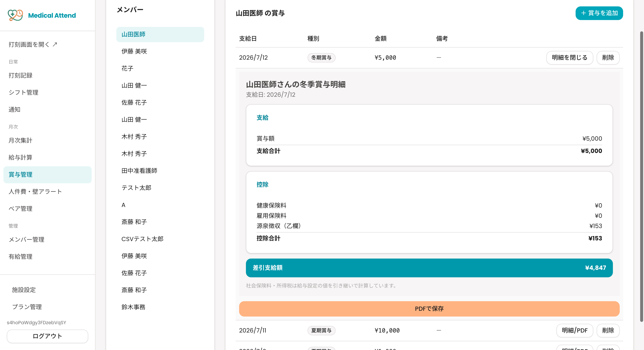Image resolution: width=644 pixels, height=350 pixels.
Task: Click the 支給日 column header
Action: [x=248, y=39]
